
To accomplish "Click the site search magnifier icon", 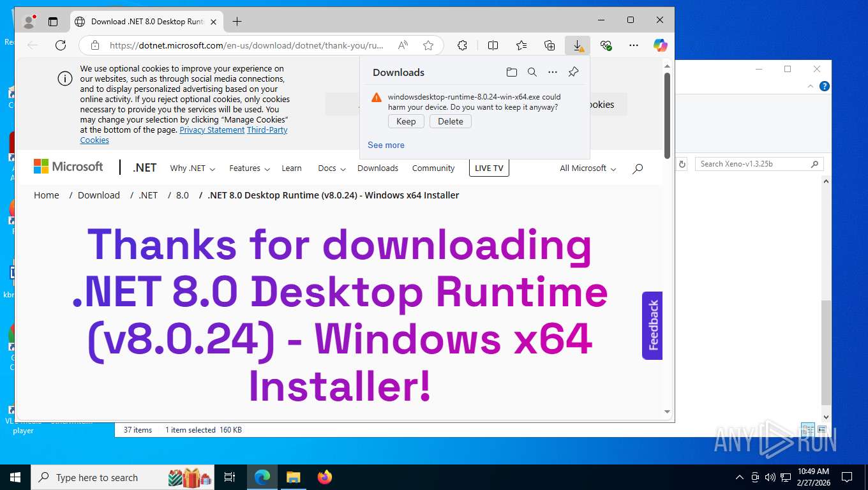I will pyautogui.click(x=638, y=168).
